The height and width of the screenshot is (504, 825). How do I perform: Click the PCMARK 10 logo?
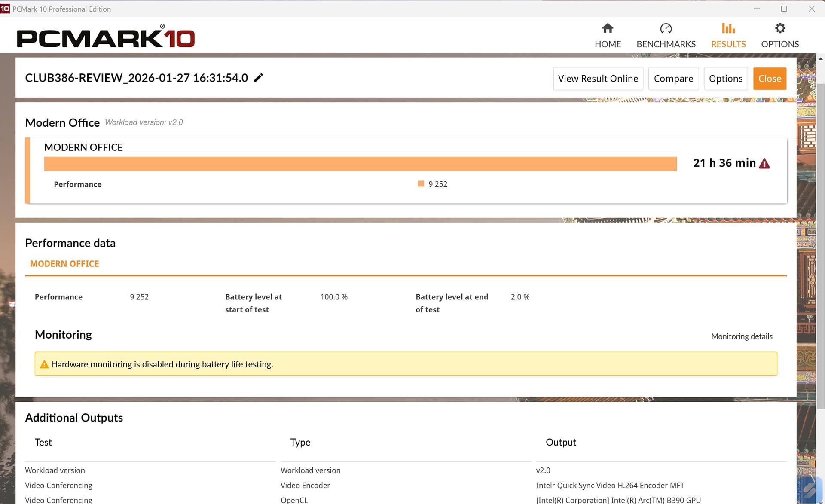106,38
